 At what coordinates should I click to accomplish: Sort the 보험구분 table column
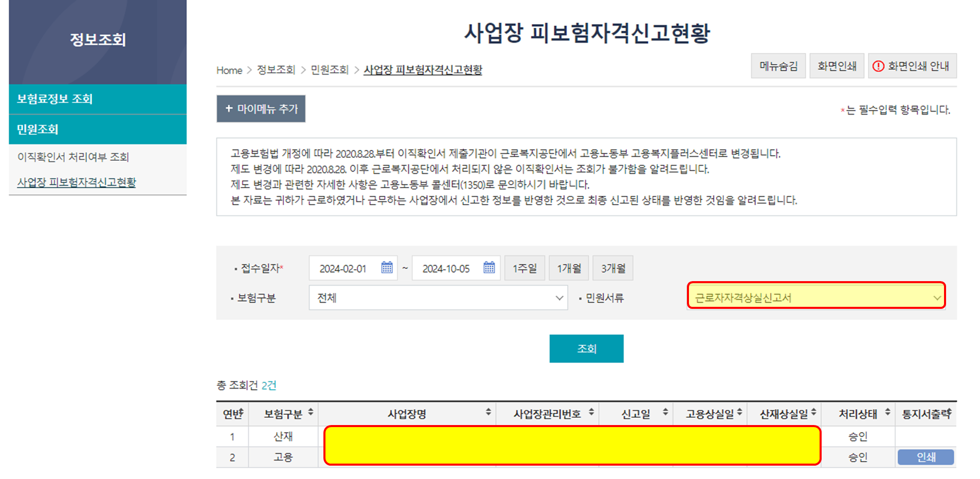tap(311, 413)
